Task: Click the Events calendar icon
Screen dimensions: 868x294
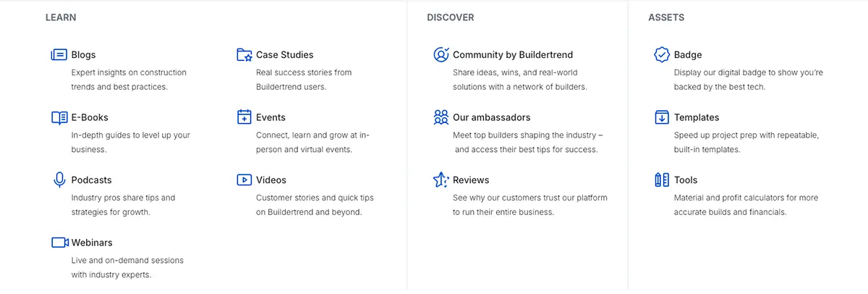Action: point(244,117)
